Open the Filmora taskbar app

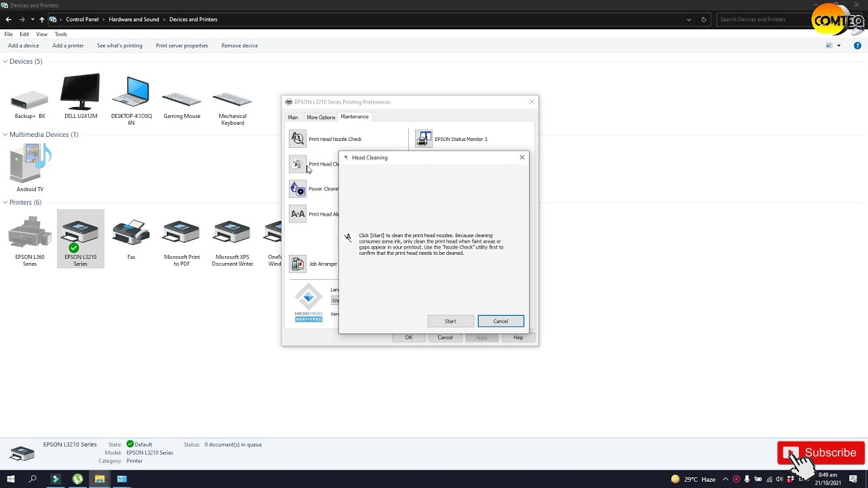point(56,479)
